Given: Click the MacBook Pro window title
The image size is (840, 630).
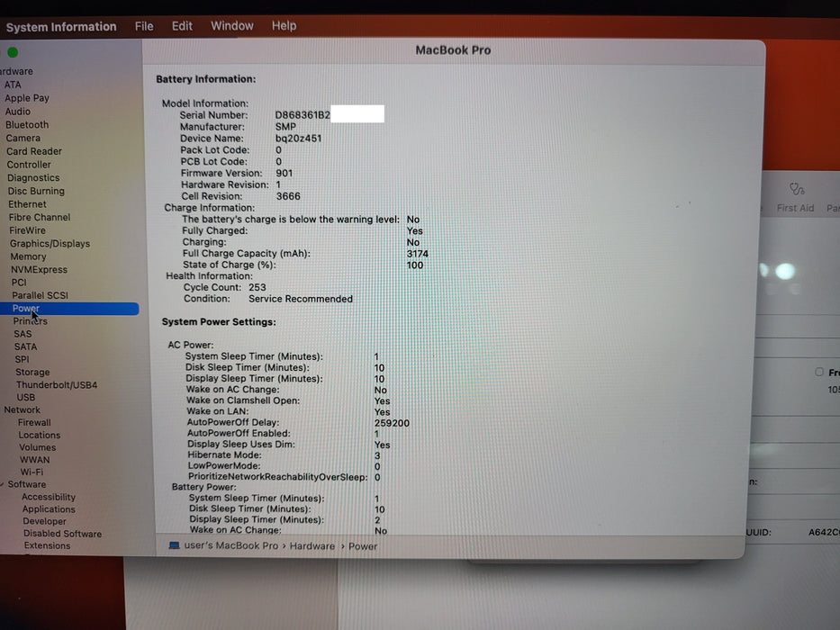Looking at the screenshot, I should pos(453,50).
